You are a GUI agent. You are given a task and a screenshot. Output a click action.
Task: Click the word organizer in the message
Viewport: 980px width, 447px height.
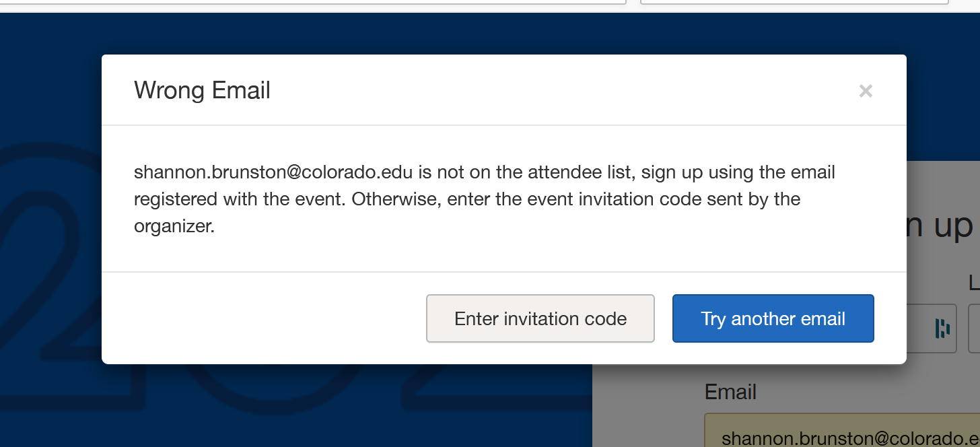(x=173, y=226)
